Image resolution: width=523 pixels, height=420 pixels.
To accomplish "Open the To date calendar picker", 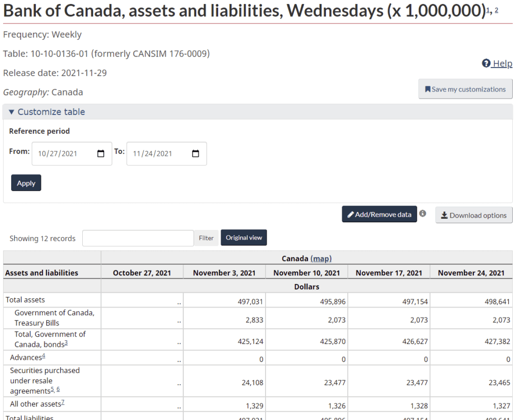I will pos(196,153).
